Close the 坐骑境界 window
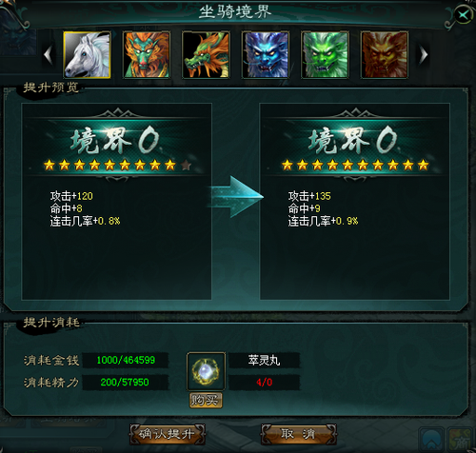 [463, 14]
